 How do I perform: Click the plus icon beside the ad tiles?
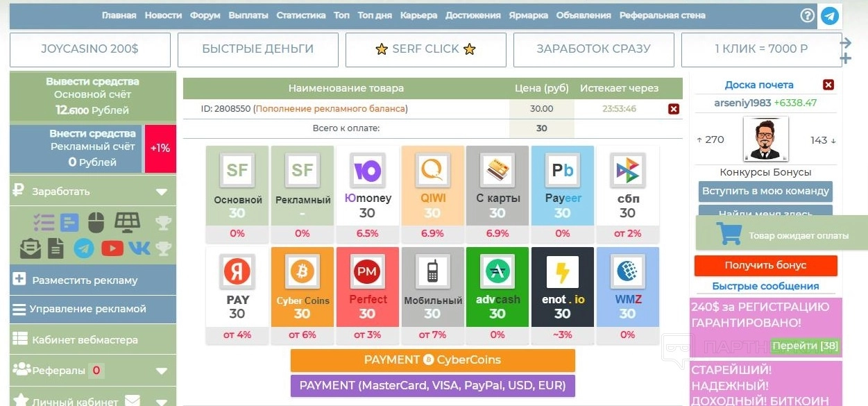845,59
